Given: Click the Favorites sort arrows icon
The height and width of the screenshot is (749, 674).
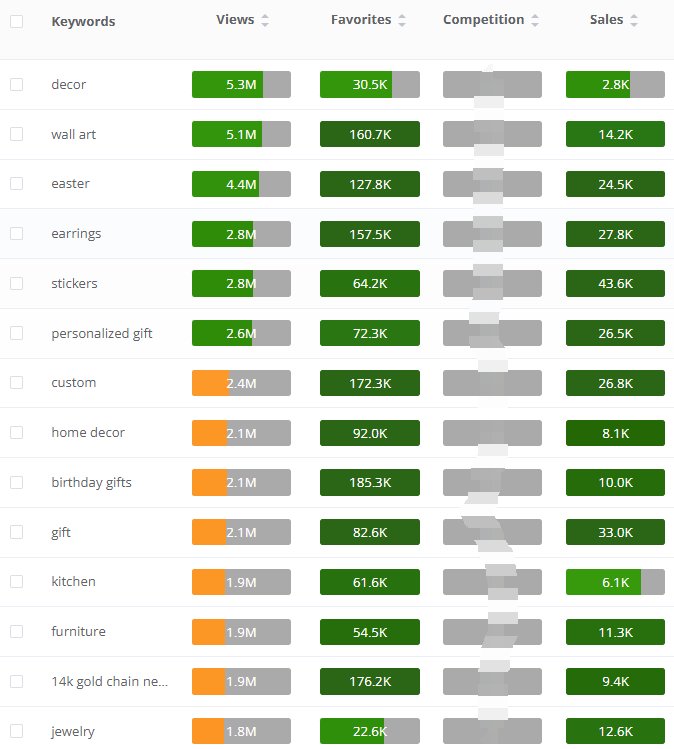Looking at the screenshot, I should [x=402, y=21].
